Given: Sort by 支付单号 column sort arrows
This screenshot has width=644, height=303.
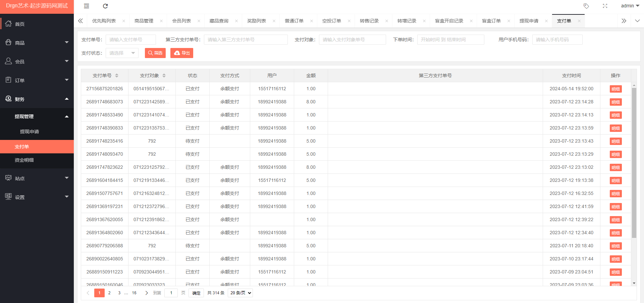Looking at the screenshot, I should click(117, 76).
